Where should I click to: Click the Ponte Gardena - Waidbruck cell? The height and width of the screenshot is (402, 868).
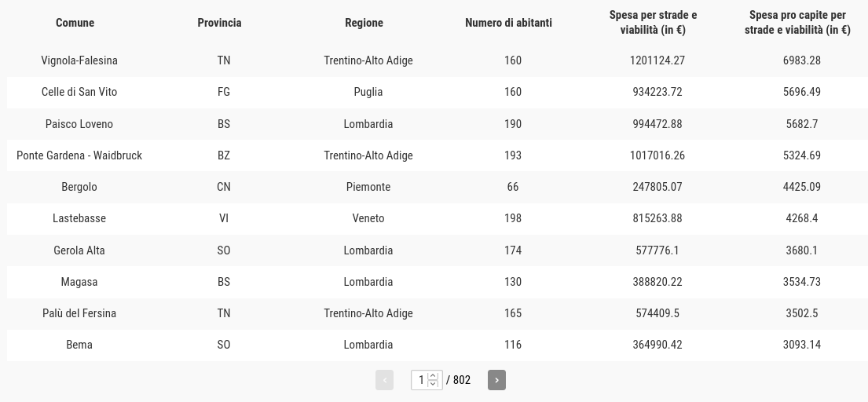(79, 155)
